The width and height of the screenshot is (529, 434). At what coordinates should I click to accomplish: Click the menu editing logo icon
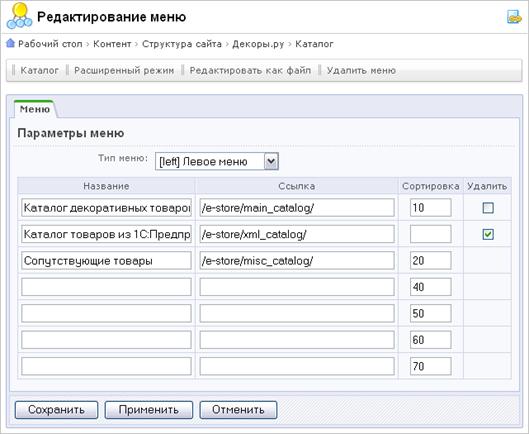[19, 16]
